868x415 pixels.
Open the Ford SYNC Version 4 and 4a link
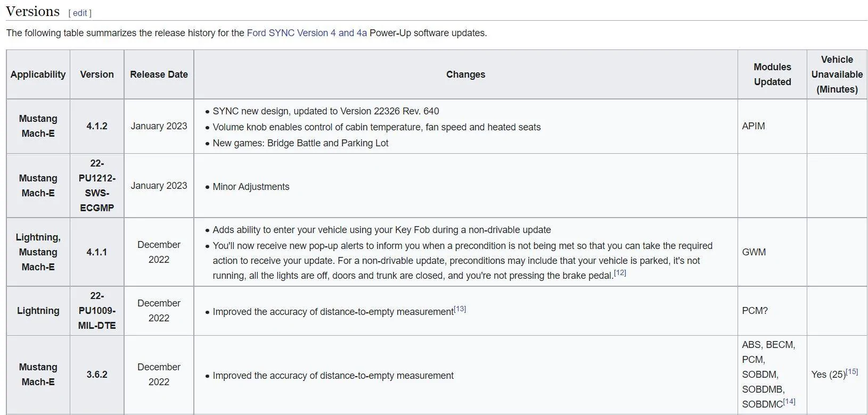click(307, 33)
